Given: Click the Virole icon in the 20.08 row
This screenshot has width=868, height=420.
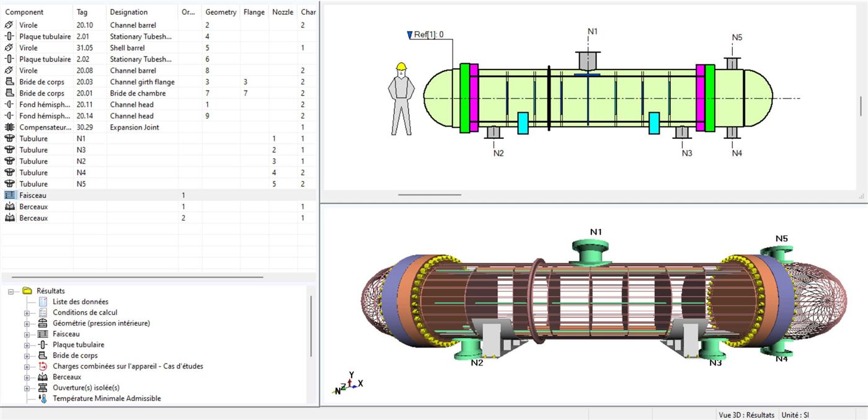Looking at the screenshot, I should pos(9,71).
